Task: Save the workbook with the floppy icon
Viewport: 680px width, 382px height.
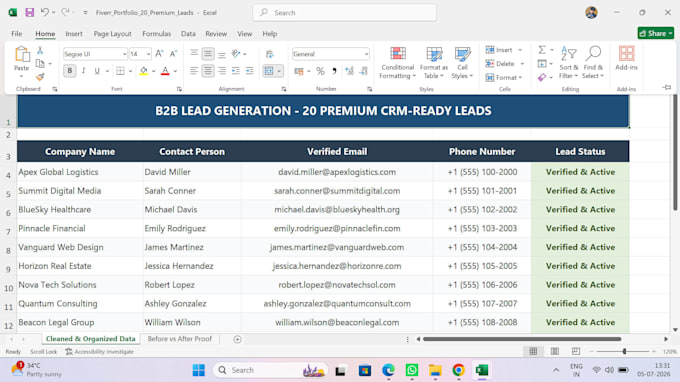Action: [x=29, y=13]
